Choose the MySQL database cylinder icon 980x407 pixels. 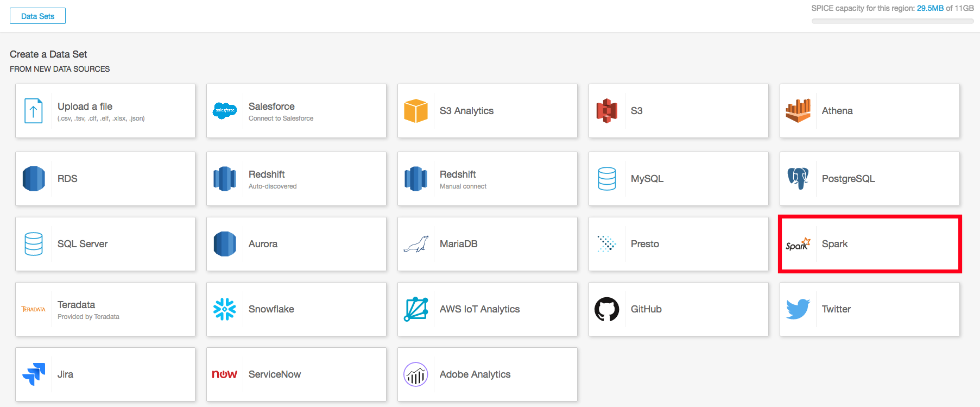pos(607,179)
